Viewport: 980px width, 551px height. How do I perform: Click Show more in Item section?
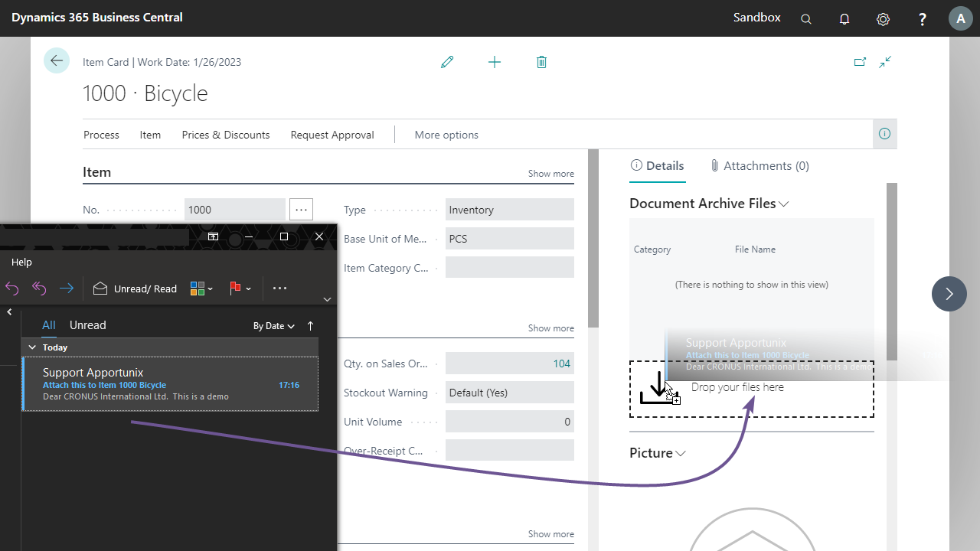[x=550, y=174]
